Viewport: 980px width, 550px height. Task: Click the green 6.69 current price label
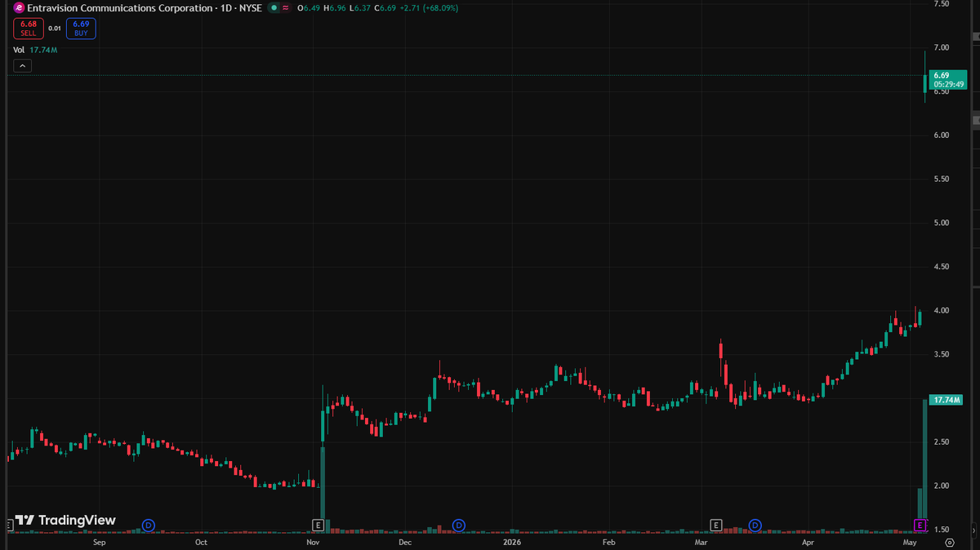[947, 79]
